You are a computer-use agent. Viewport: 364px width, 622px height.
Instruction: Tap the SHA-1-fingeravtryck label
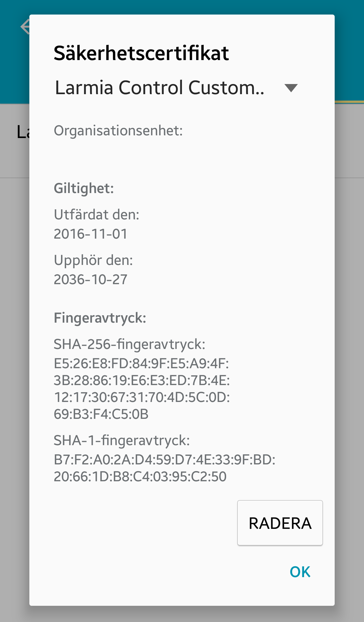coord(122,440)
